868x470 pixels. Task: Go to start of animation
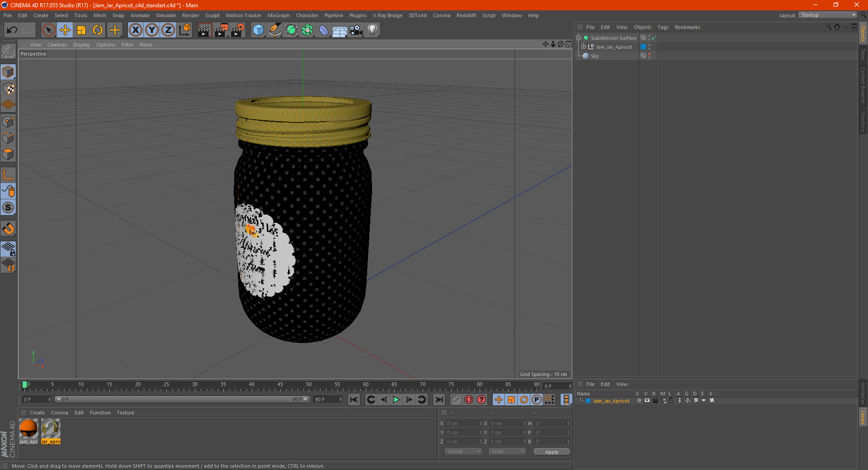click(354, 399)
